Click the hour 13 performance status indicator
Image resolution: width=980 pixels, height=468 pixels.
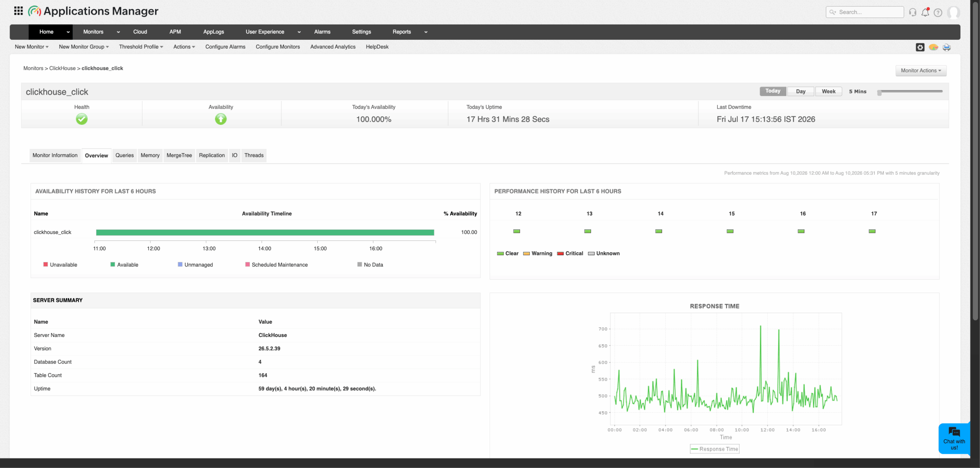click(588, 231)
